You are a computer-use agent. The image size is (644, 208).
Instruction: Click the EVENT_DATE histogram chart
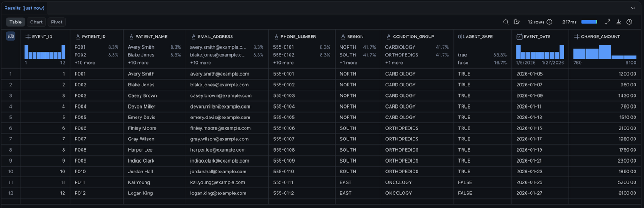pyautogui.click(x=540, y=52)
